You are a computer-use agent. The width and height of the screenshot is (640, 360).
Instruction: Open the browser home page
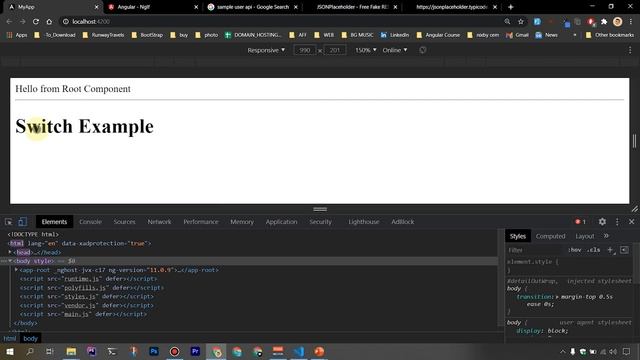pos(49,22)
